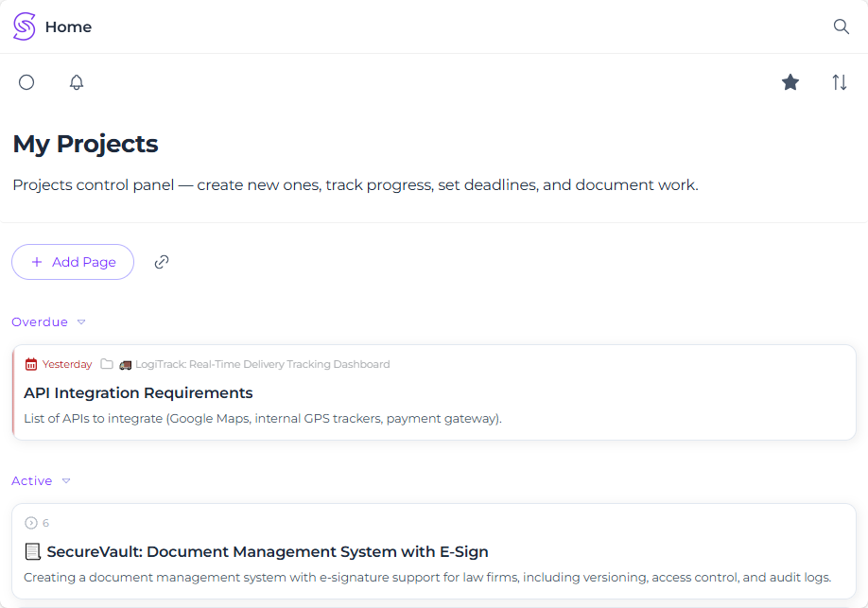868x608 pixels.
Task: Click the Add Page button
Action: point(73,261)
